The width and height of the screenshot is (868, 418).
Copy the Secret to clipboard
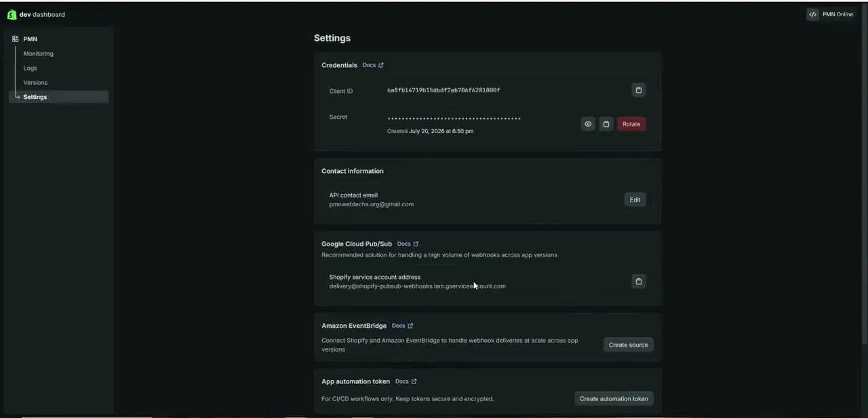click(x=606, y=124)
